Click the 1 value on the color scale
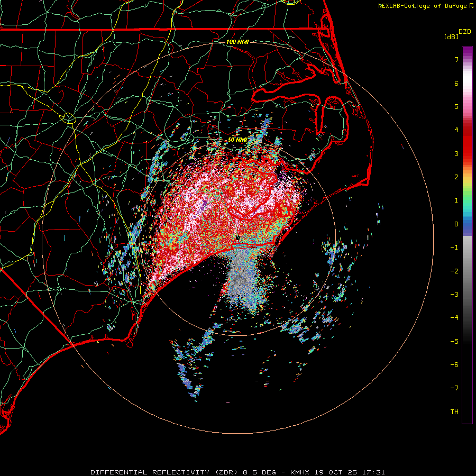Screen dimensions: 476x476 pyautogui.click(x=456, y=200)
